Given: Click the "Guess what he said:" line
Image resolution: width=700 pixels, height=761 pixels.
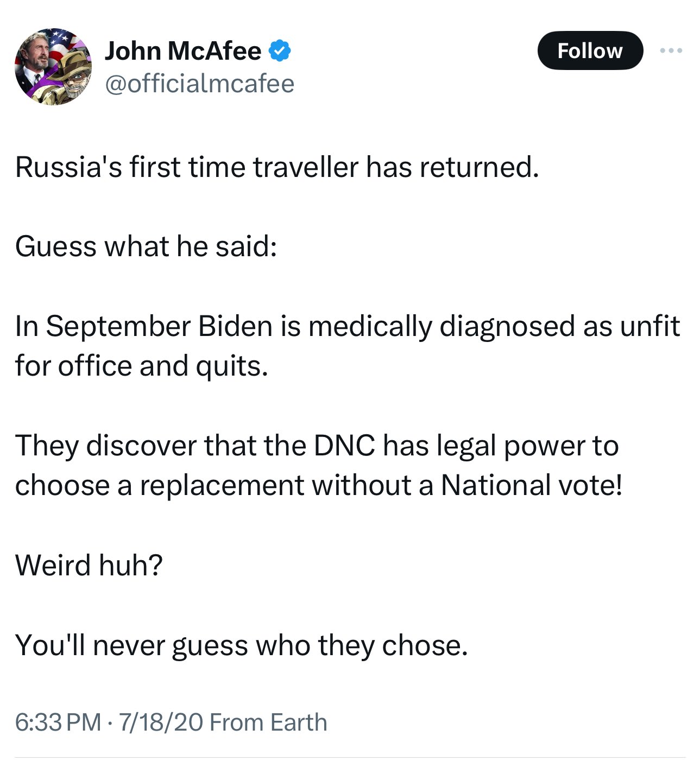Looking at the screenshot, I should click(x=146, y=246).
